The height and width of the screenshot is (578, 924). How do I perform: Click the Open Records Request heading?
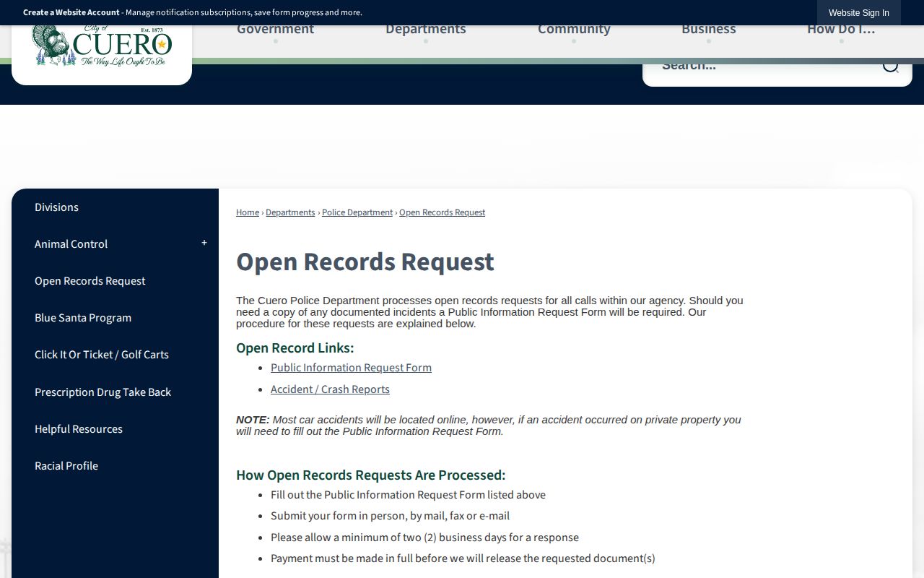click(365, 262)
